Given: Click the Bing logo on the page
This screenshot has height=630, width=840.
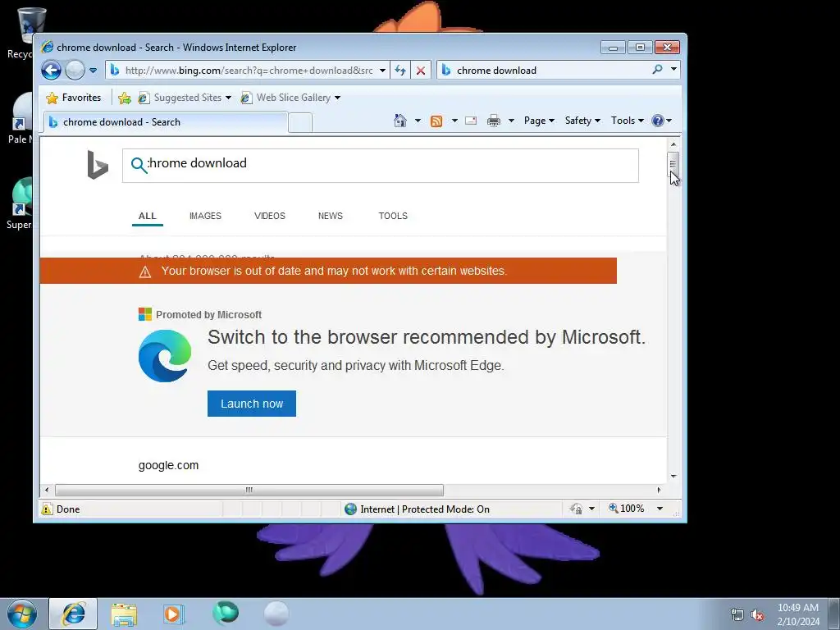Looking at the screenshot, I should [98, 165].
